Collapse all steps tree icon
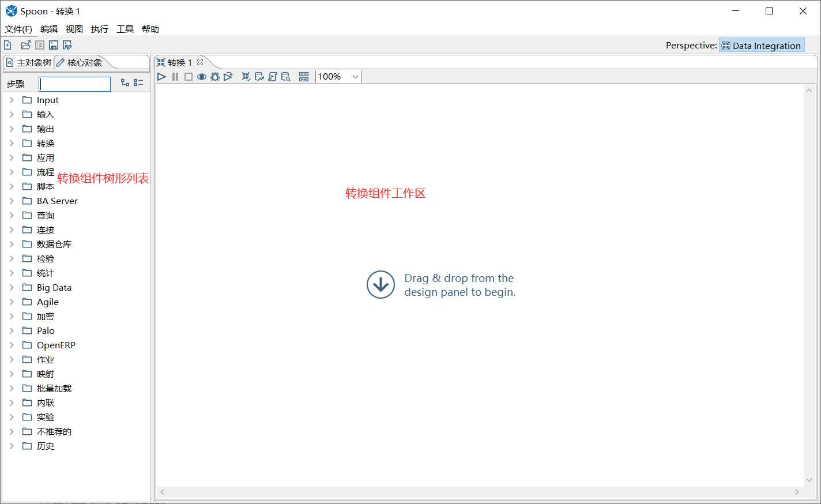The height and width of the screenshot is (504, 821). coord(138,83)
